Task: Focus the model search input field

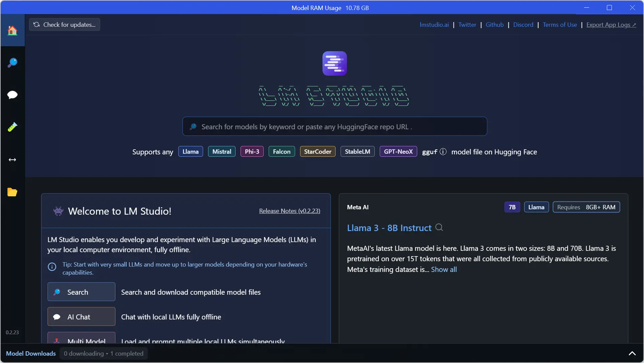Action: [335, 126]
